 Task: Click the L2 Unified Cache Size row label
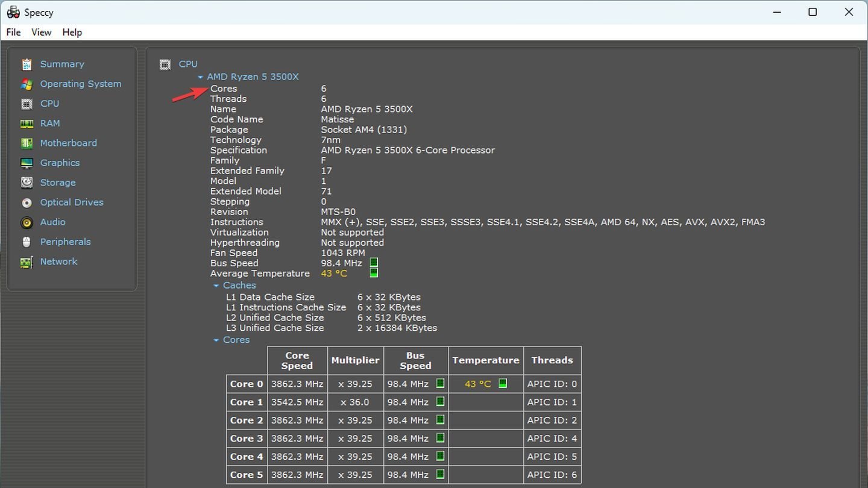(275, 318)
